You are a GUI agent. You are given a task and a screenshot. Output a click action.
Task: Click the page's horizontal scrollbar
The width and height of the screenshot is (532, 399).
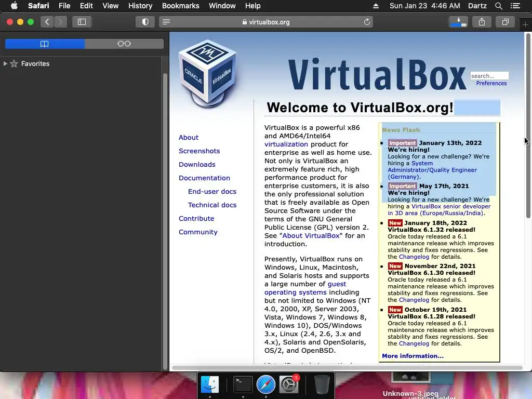(347, 368)
